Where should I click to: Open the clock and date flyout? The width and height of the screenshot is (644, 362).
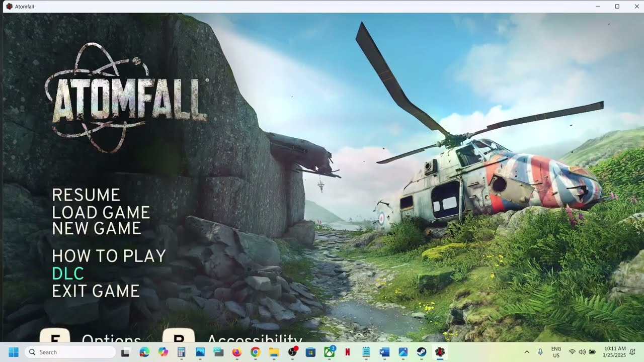pos(615,352)
